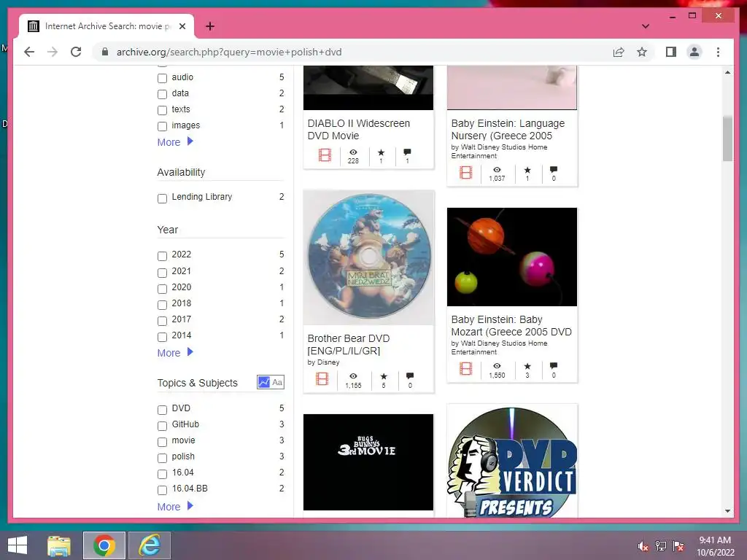Screen dimensions: 747x560
Task: Open the tab search chevron dropdown
Action: pyautogui.click(x=646, y=26)
